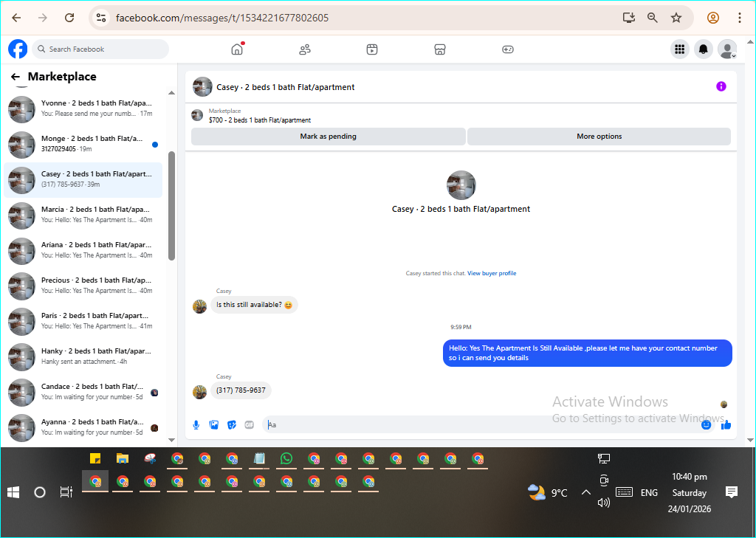
Task: Open the notifications bell
Action: (x=704, y=49)
